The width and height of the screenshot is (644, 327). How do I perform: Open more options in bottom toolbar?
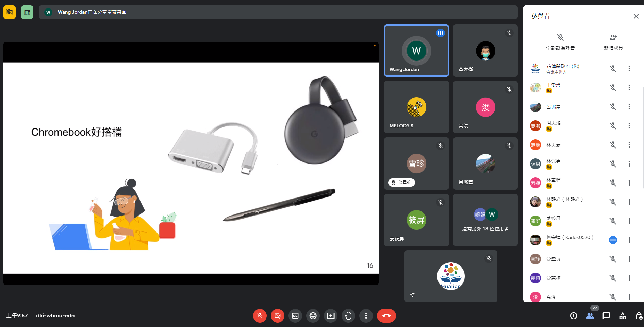point(366,316)
